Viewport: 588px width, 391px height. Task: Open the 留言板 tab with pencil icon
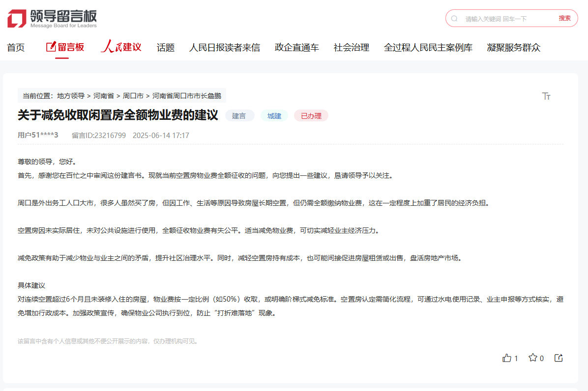point(65,47)
